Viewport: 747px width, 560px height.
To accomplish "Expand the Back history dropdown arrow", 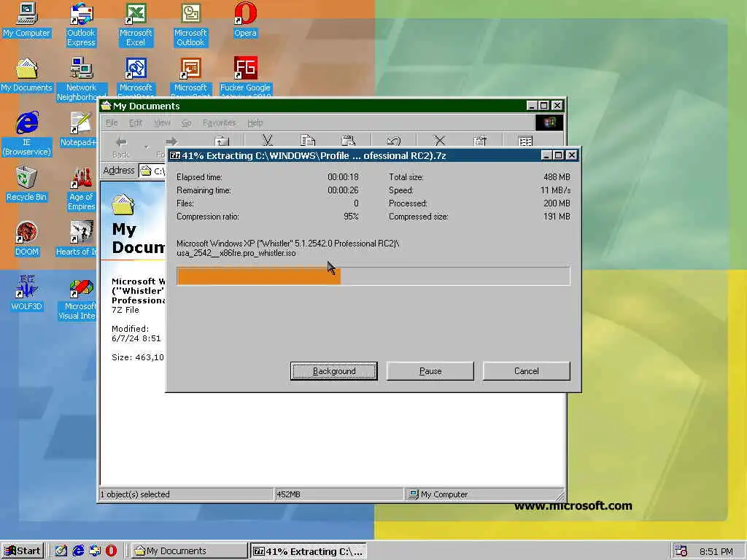I will [146, 147].
